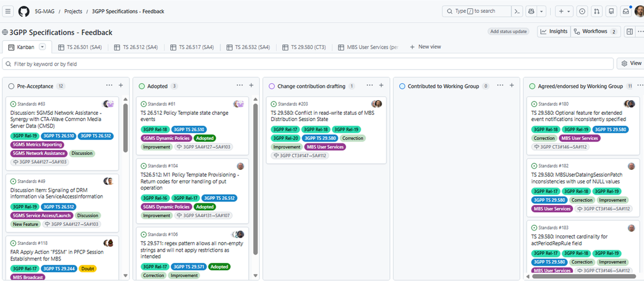Open Change contribution drafting column options

coord(369,85)
